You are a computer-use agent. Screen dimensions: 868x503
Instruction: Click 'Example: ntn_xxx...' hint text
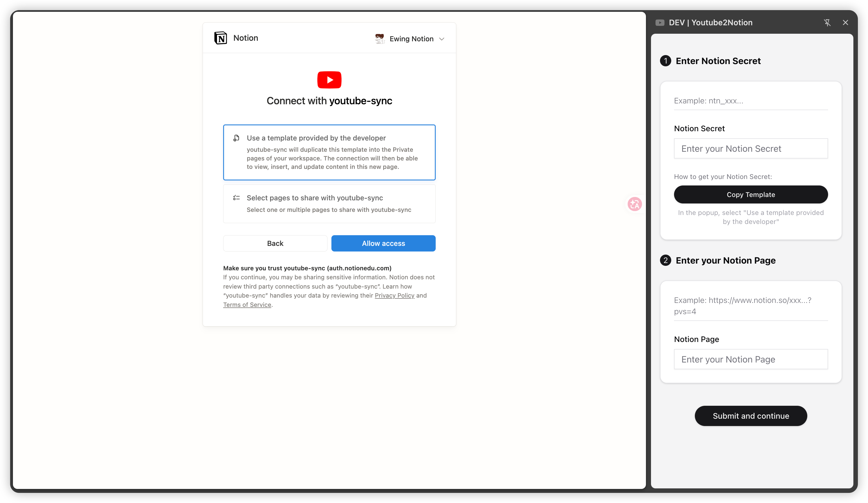708,101
